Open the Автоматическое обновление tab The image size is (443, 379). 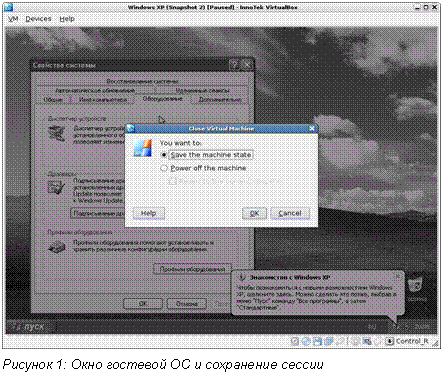point(95,90)
